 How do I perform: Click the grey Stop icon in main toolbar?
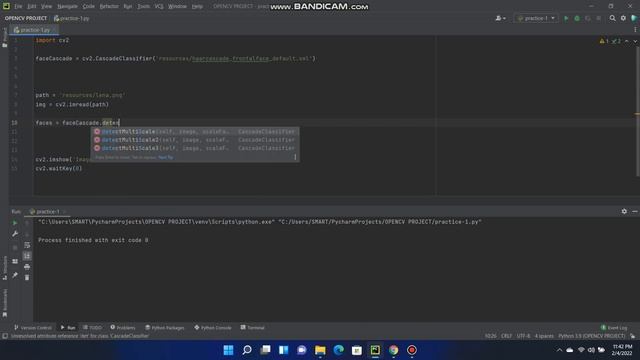pos(598,18)
